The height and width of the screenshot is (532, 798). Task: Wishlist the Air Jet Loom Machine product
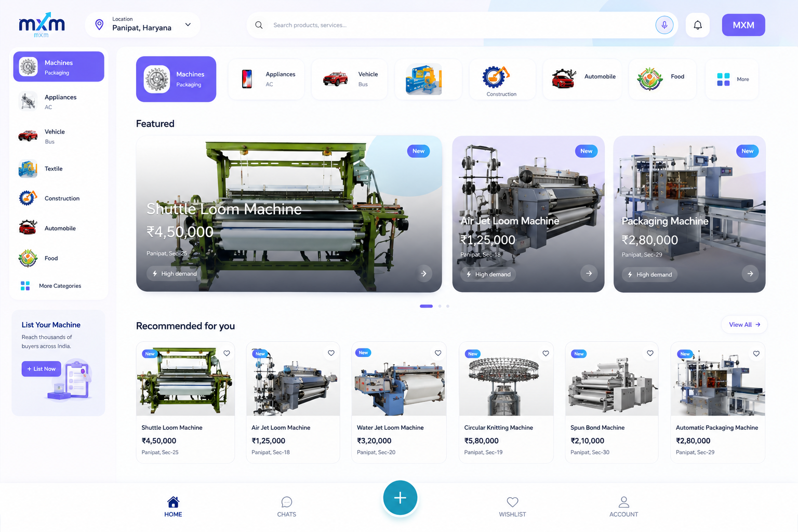point(331,353)
